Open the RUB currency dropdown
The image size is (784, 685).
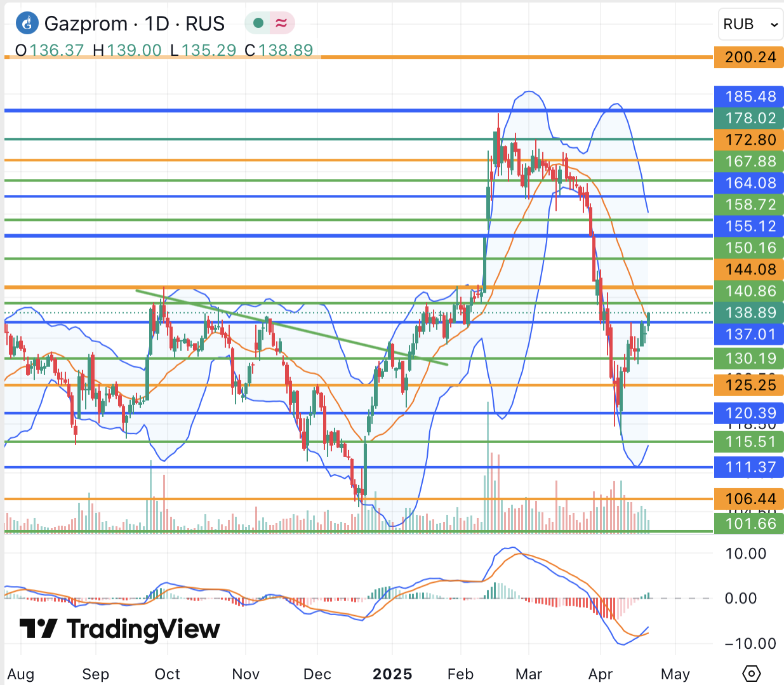[750, 24]
